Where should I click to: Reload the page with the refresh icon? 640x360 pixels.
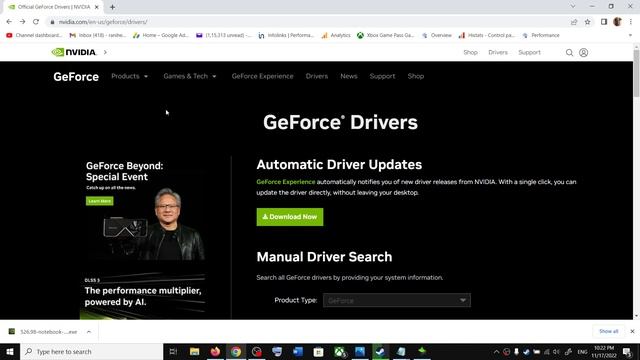(36, 22)
